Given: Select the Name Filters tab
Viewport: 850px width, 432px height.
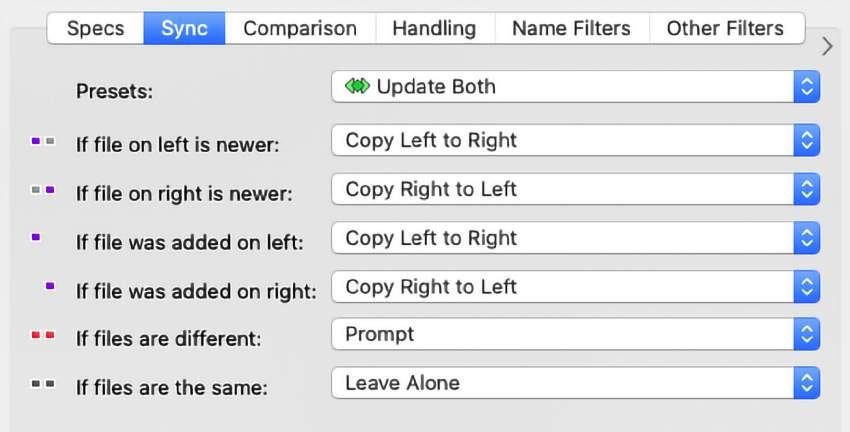Looking at the screenshot, I should pyautogui.click(x=571, y=28).
